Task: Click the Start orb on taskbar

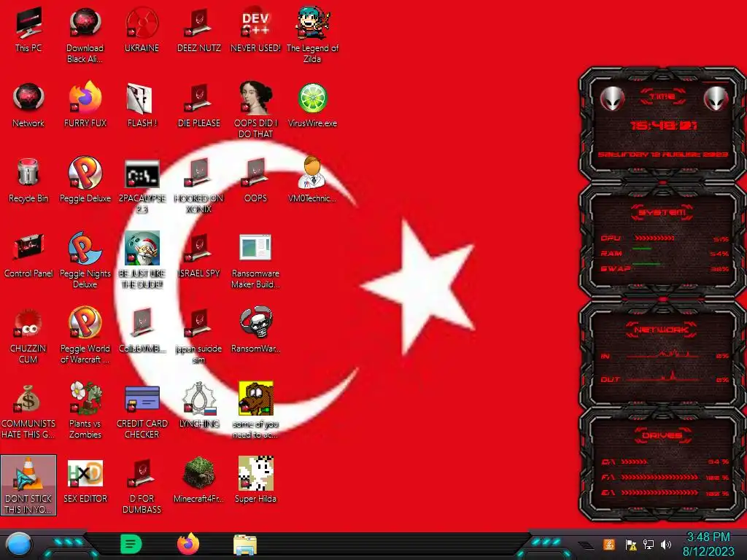Action: pos(19,544)
